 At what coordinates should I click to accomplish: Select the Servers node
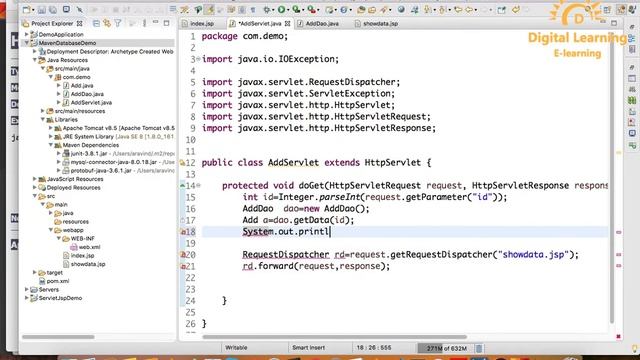[49, 289]
